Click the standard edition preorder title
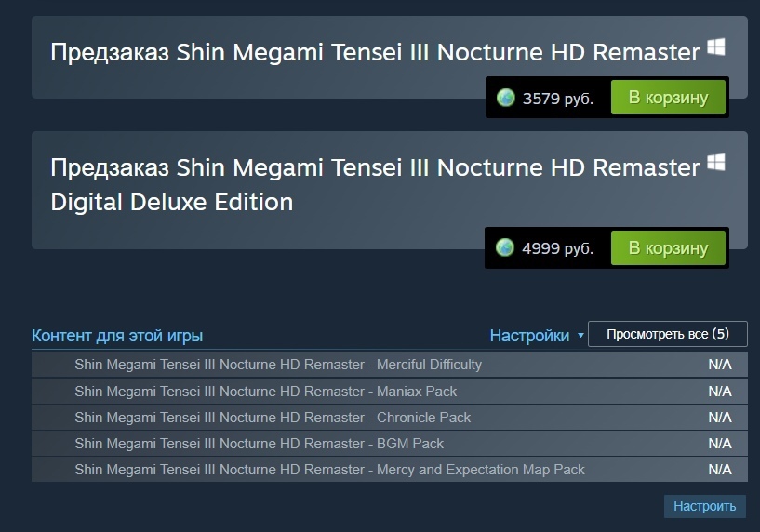The image size is (760, 532). coord(374,52)
